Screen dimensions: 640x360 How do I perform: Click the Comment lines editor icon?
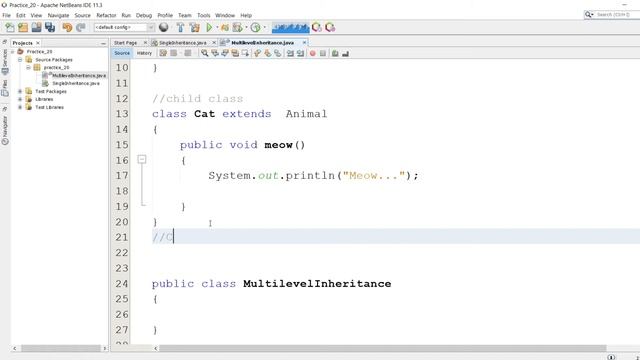tap(335, 53)
